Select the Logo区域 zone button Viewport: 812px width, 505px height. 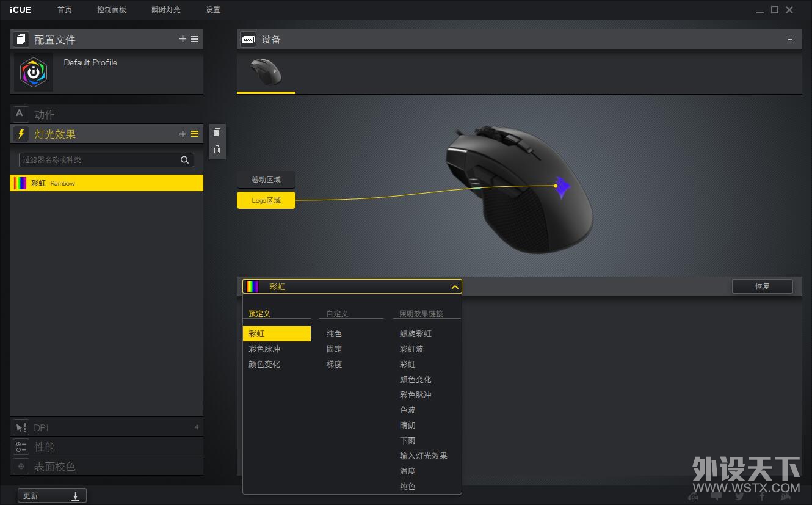266,200
